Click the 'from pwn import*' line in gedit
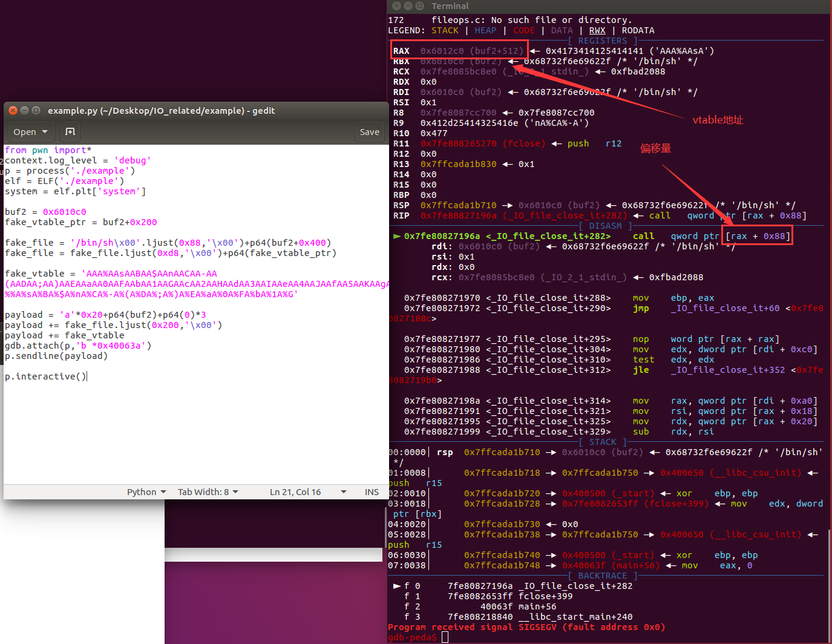The height and width of the screenshot is (644, 832). tap(48, 150)
